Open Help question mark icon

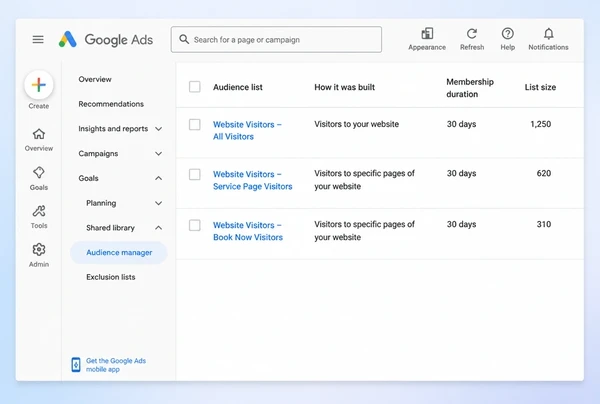(x=508, y=34)
